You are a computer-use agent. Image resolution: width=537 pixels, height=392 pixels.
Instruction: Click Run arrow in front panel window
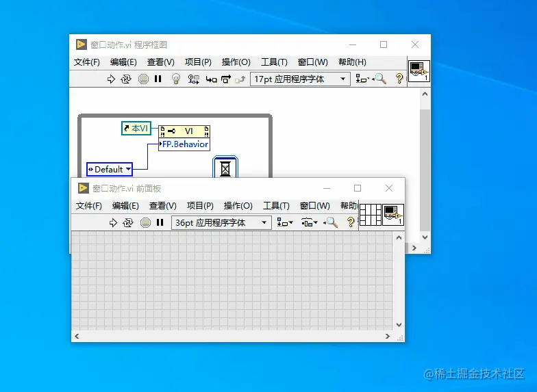click(113, 223)
